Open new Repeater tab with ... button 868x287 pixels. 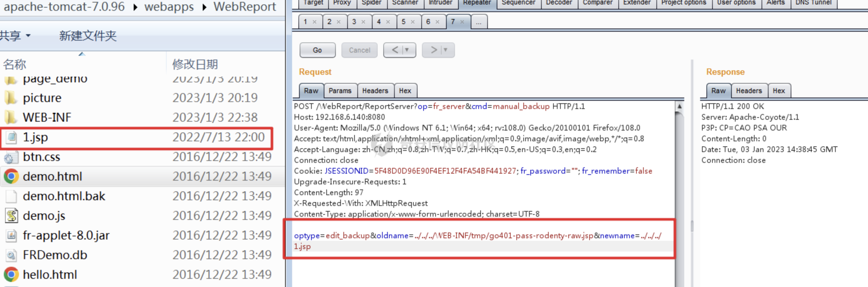tap(478, 22)
